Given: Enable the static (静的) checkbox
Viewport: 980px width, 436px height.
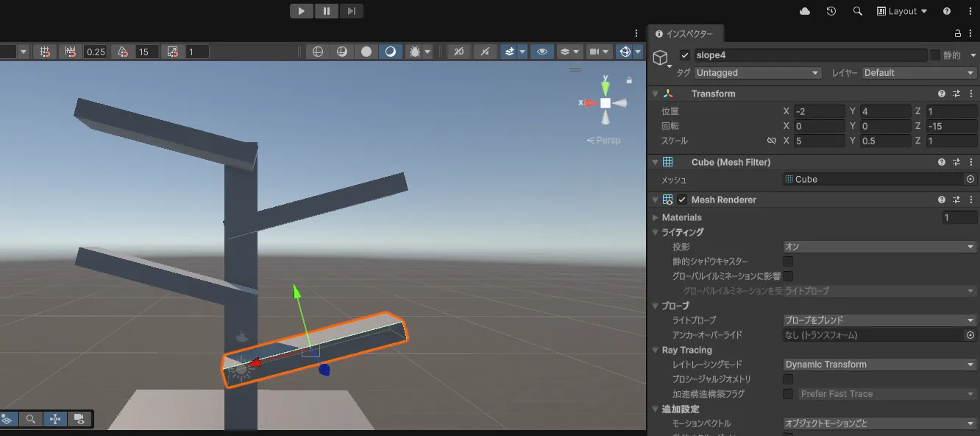Looking at the screenshot, I should click(x=935, y=55).
